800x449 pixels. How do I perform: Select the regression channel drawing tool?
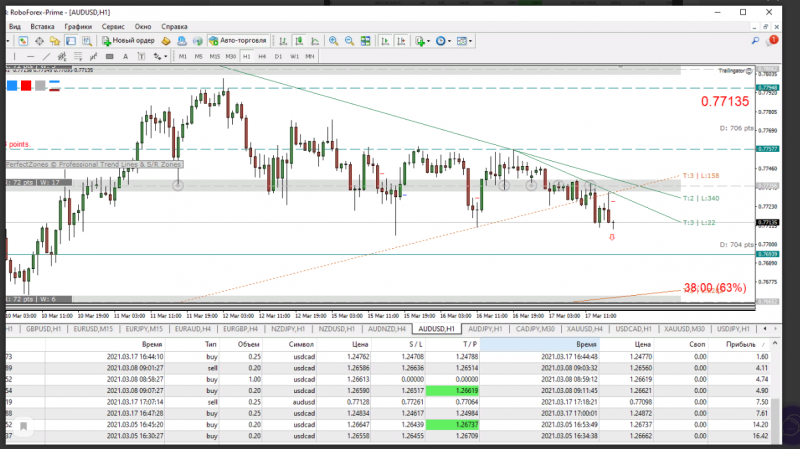[93, 57]
